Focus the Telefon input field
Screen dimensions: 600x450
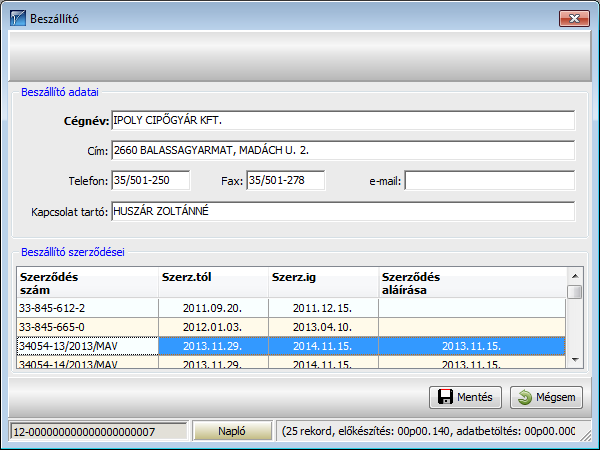[x=151, y=180]
